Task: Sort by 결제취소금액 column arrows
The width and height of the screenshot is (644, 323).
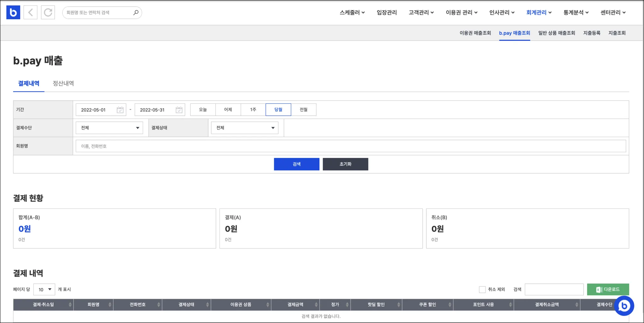Action: (x=577, y=304)
